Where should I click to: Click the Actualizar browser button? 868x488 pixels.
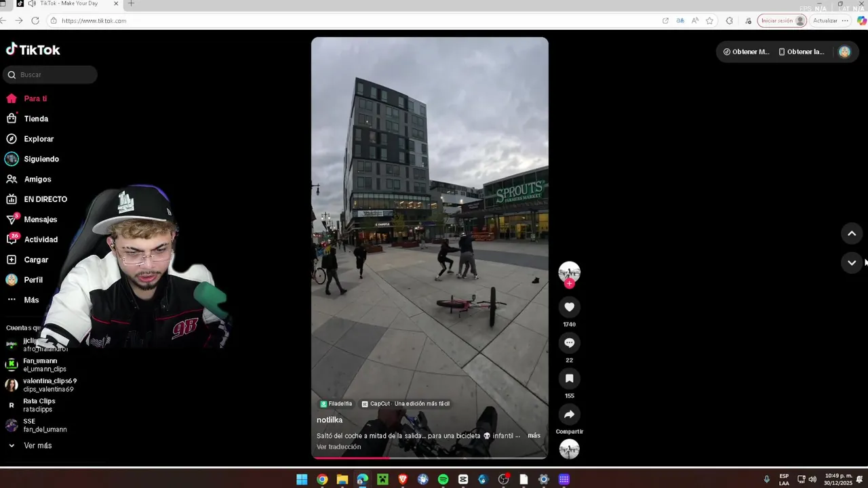[825, 21]
